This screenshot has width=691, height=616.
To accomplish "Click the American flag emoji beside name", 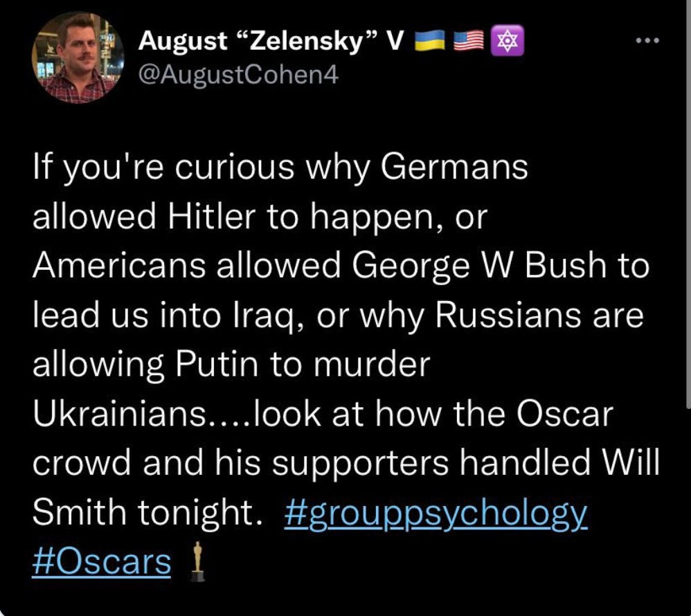I will pyautogui.click(x=469, y=41).
